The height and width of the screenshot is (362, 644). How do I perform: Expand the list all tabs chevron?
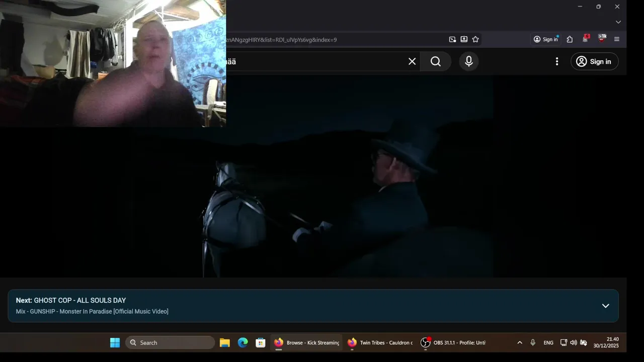click(618, 22)
